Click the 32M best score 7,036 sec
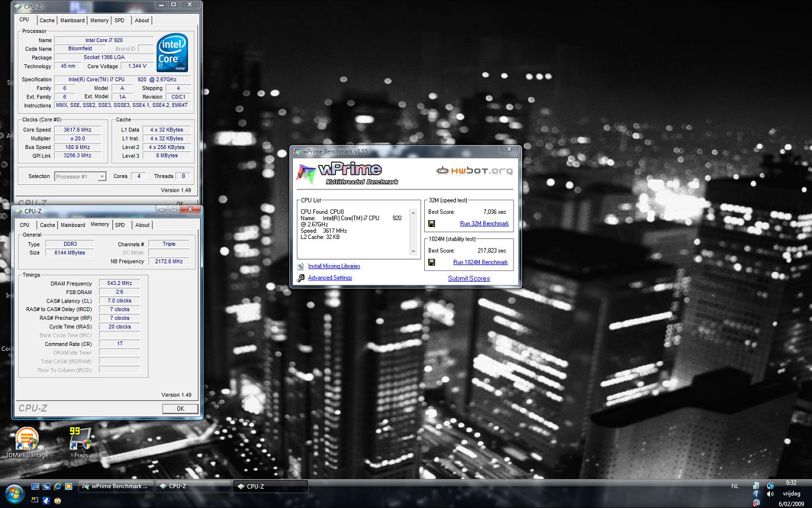This screenshot has width=812, height=508. click(x=494, y=212)
